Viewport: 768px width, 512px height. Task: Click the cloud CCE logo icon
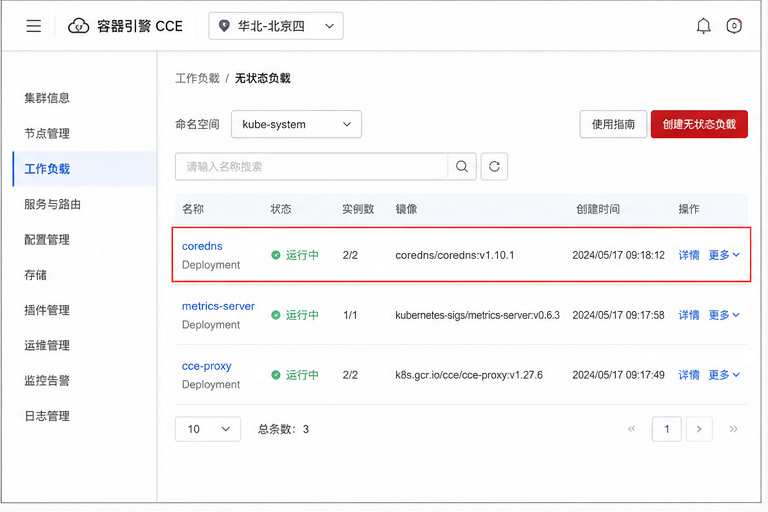point(78,26)
